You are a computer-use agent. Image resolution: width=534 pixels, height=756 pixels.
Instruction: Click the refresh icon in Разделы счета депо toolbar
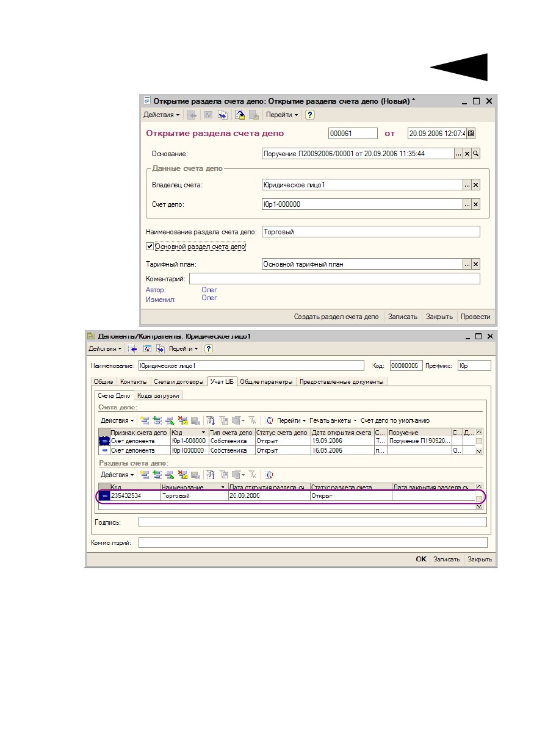(x=270, y=475)
